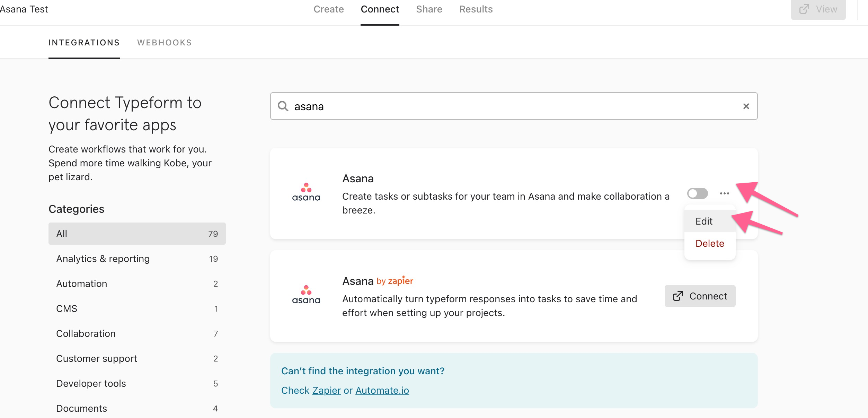Select the Analytics & reporting category

pos(137,259)
